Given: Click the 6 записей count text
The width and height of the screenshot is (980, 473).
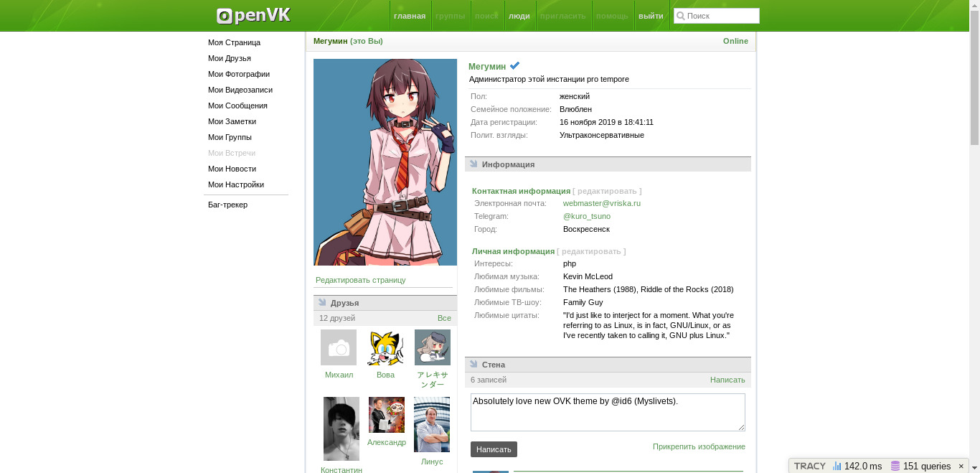Looking at the screenshot, I should click(489, 380).
